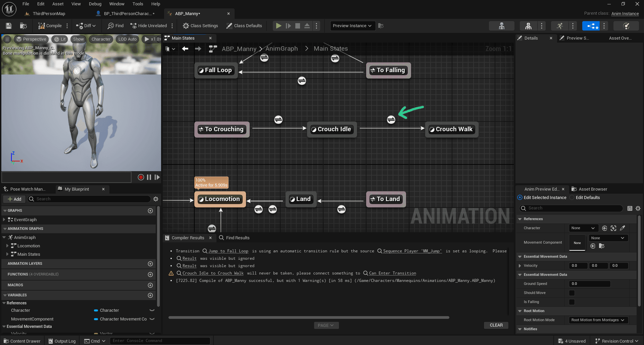Image resolution: width=644 pixels, height=345 pixels.
Task: Step forward one frame in preview
Action: (157, 177)
